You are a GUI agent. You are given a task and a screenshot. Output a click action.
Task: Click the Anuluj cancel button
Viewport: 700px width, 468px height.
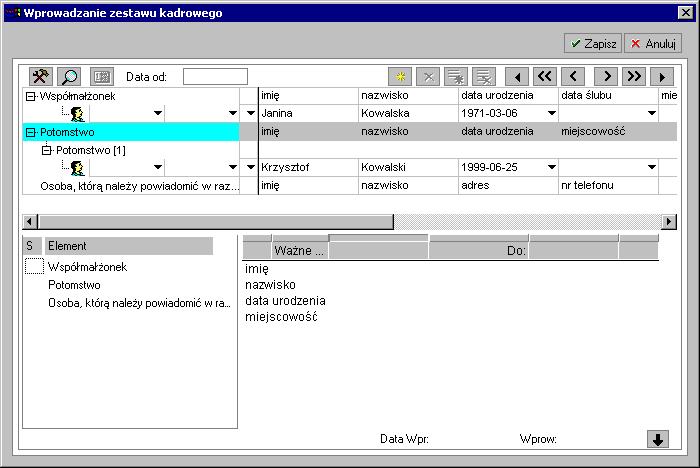point(653,43)
